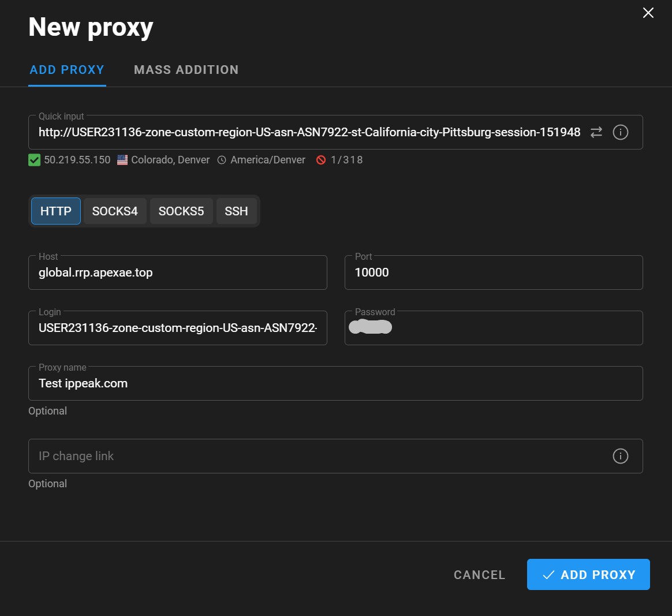Click the Login field
Image resolution: width=672 pixels, height=616 pixels.
(177, 328)
